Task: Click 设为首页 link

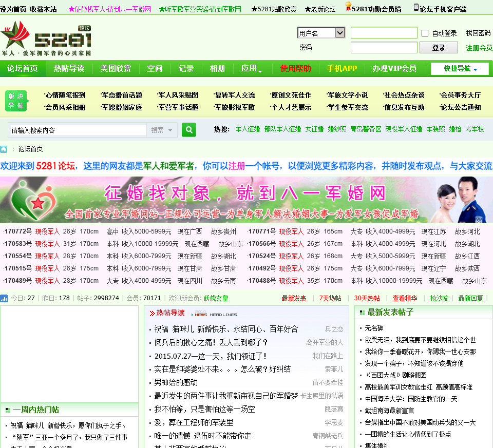Action: (13, 9)
